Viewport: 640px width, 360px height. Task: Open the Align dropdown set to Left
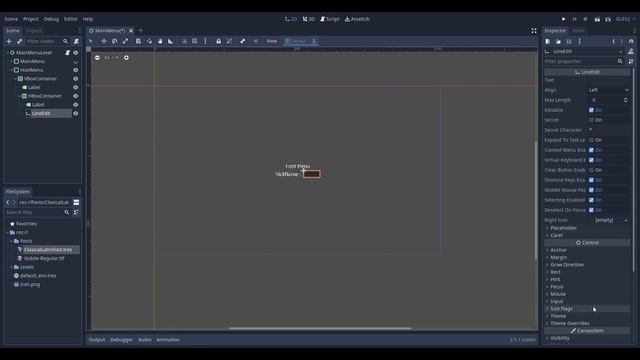609,90
